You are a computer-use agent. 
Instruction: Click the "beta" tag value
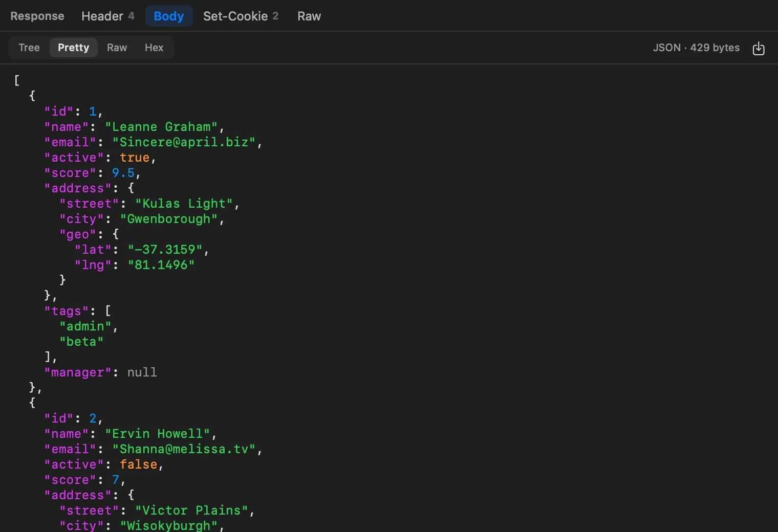82,342
